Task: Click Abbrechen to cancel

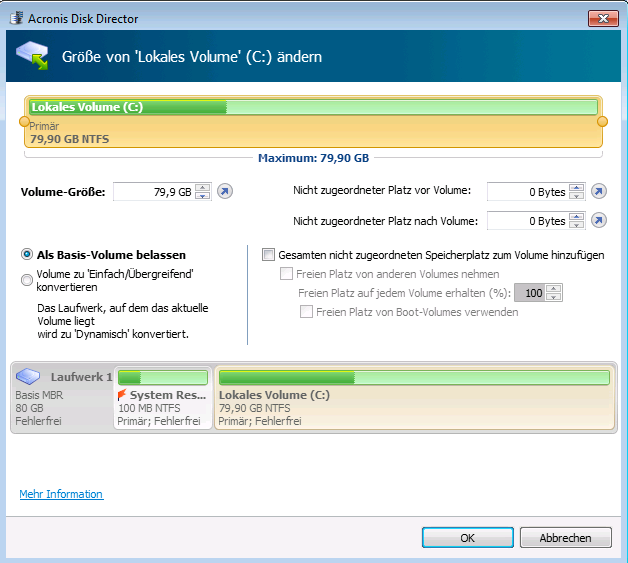Action: click(566, 537)
